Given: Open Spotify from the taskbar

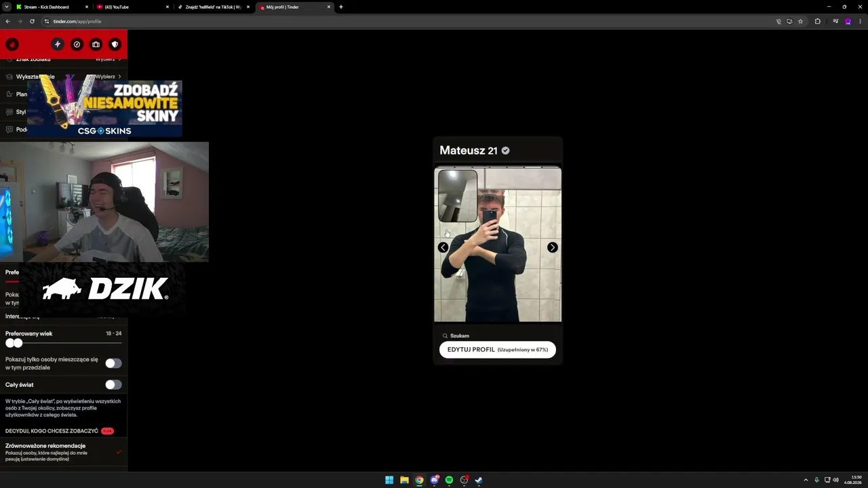Looking at the screenshot, I should (449, 480).
